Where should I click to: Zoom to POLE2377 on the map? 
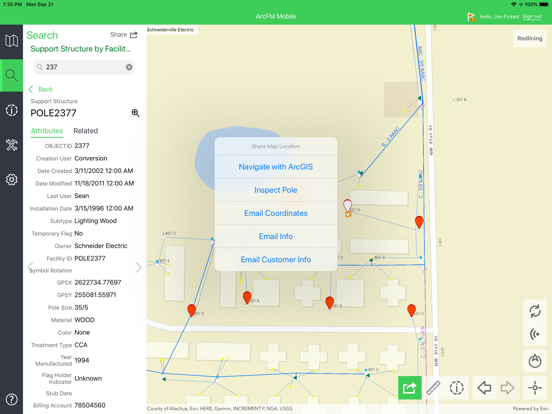tap(136, 113)
